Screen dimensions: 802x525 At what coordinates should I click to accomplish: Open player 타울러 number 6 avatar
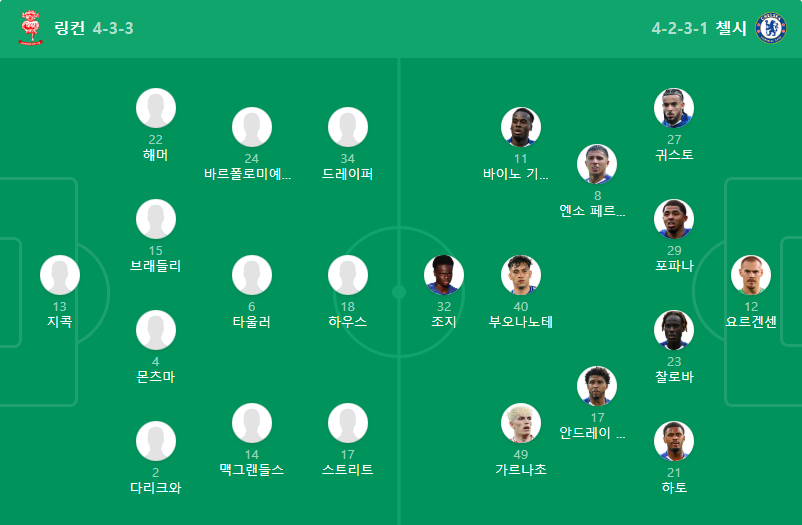click(x=252, y=275)
